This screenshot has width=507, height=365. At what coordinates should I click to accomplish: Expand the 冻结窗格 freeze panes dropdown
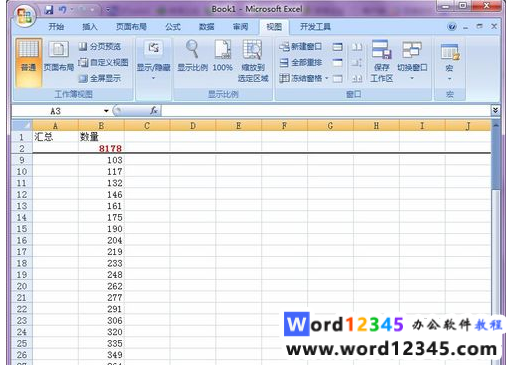[x=304, y=79]
